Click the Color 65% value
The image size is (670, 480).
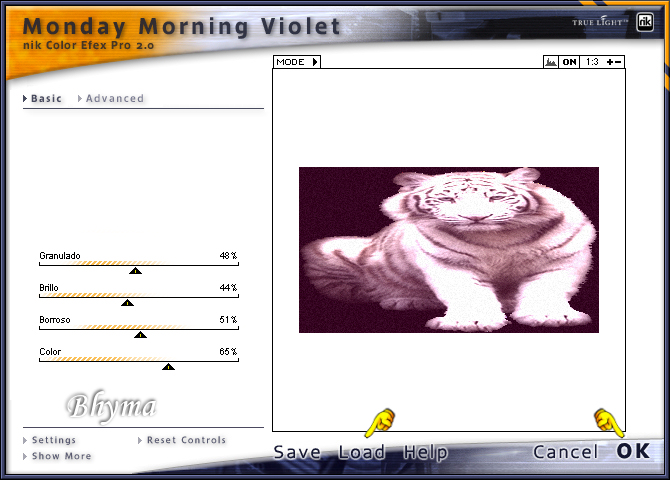pyautogui.click(x=228, y=352)
